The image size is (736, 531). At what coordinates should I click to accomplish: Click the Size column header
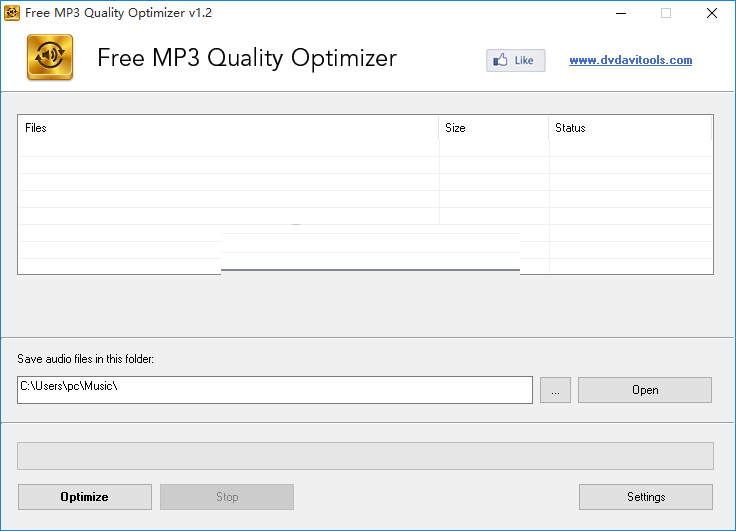(x=494, y=128)
